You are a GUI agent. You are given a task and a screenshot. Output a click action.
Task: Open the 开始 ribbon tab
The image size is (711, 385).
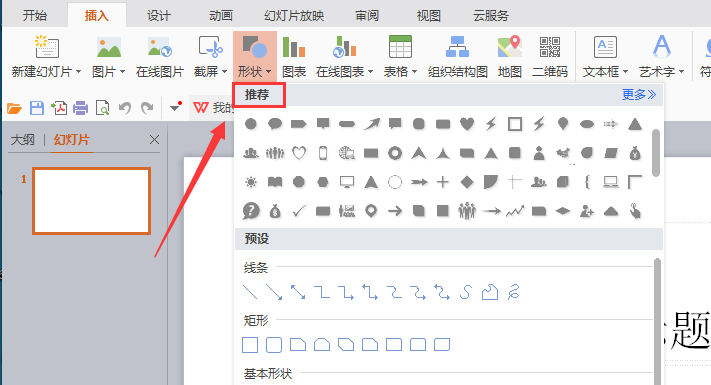coord(34,16)
